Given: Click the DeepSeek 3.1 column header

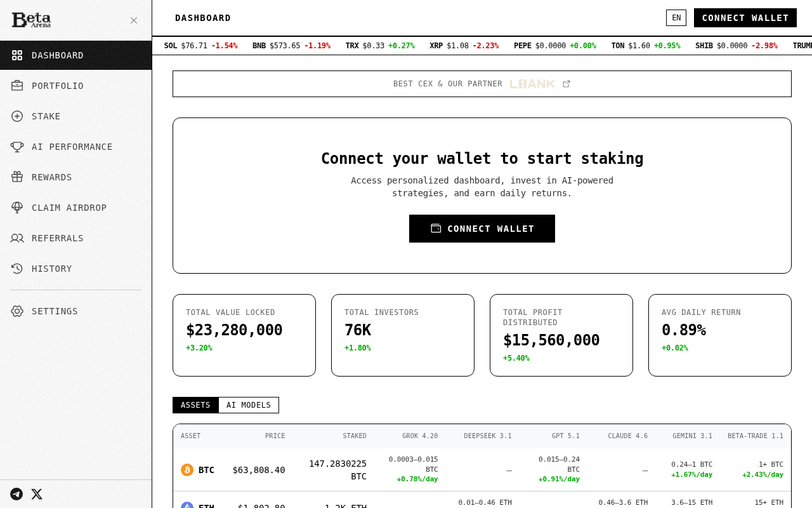Looking at the screenshot, I should click(488, 436).
